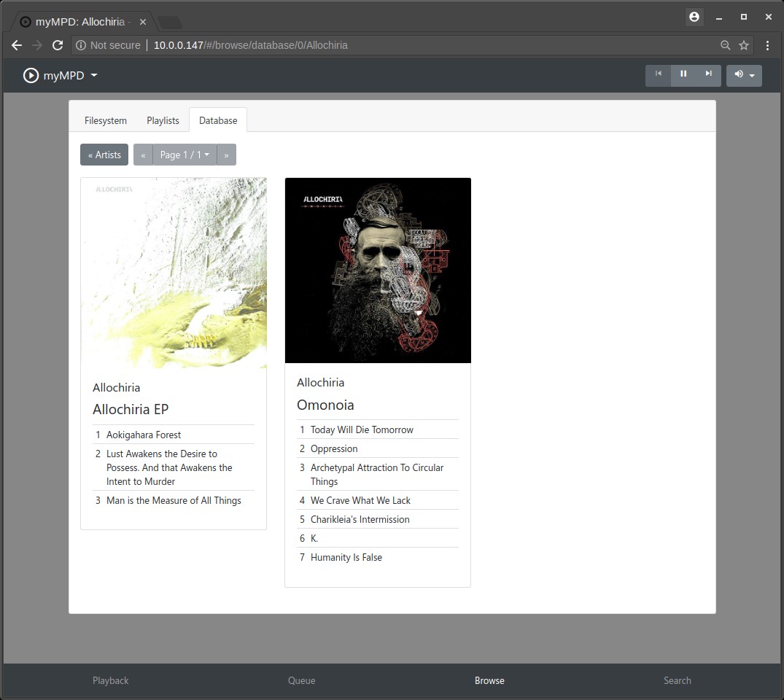Reload the page
The image size is (784, 700).
coord(58,45)
